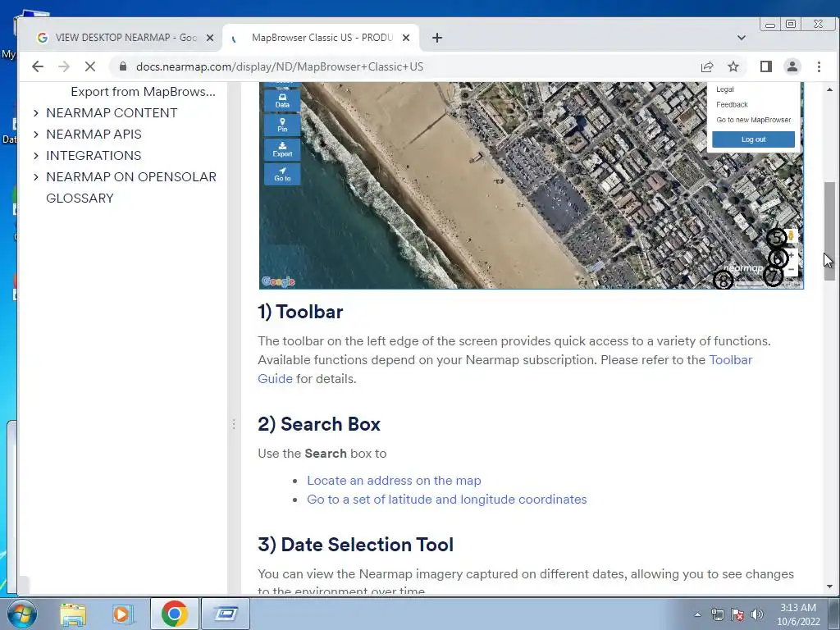Expand NEARMAP ON OPENSOLAR section

[x=36, y=177]
